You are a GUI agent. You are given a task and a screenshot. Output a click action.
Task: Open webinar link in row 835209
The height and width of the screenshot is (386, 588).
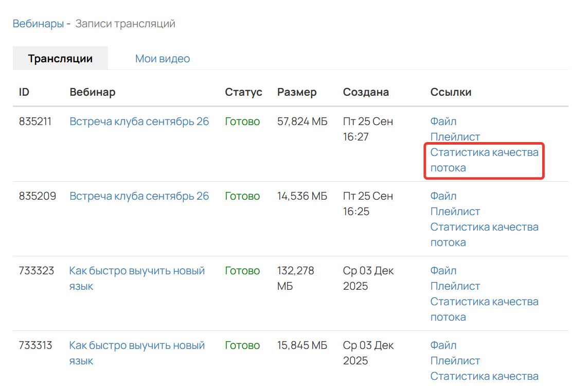pos(139,196)
